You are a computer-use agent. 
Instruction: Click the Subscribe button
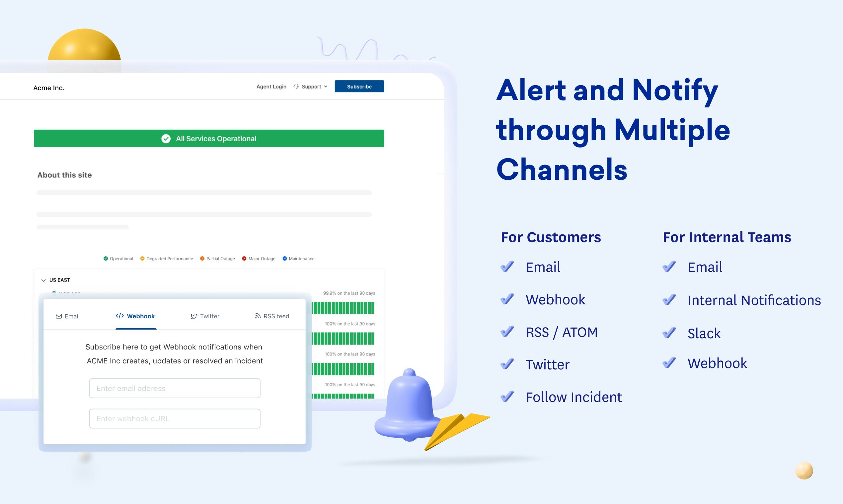click(358, 86)
